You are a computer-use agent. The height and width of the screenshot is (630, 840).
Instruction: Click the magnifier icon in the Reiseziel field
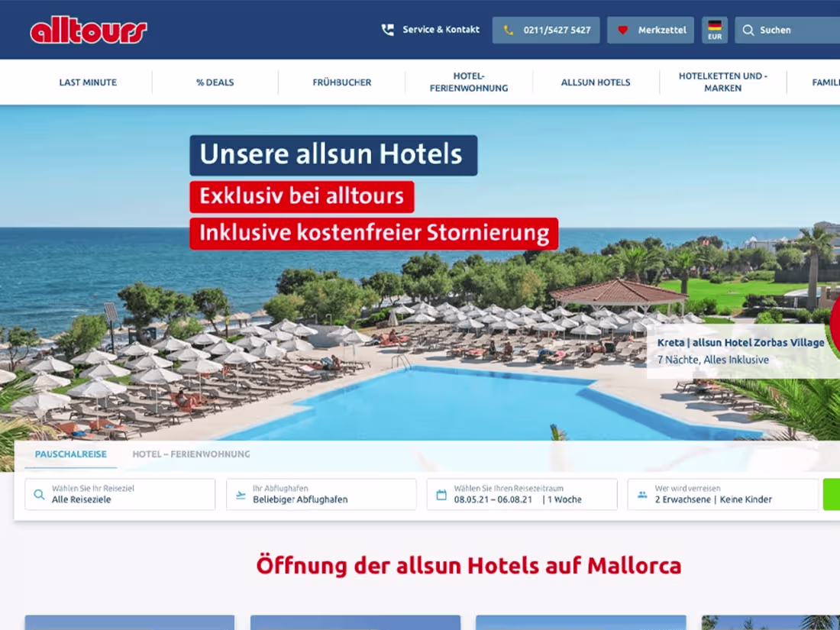click(39, 495)
